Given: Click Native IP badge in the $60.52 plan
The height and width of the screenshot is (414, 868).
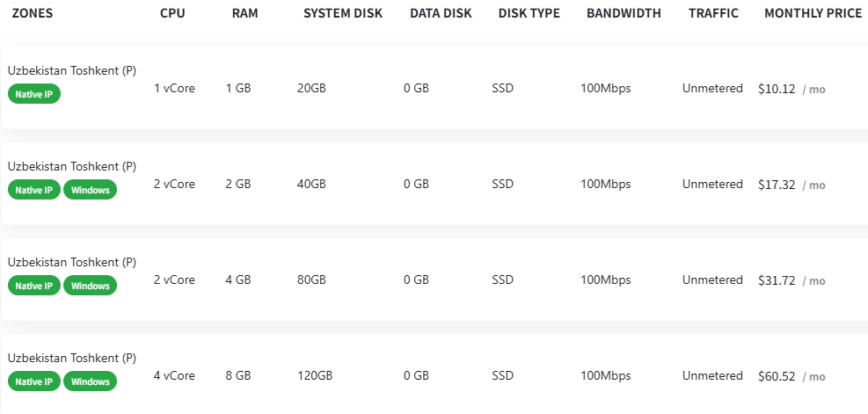Looking at the screenshot, I should [34, 381].
